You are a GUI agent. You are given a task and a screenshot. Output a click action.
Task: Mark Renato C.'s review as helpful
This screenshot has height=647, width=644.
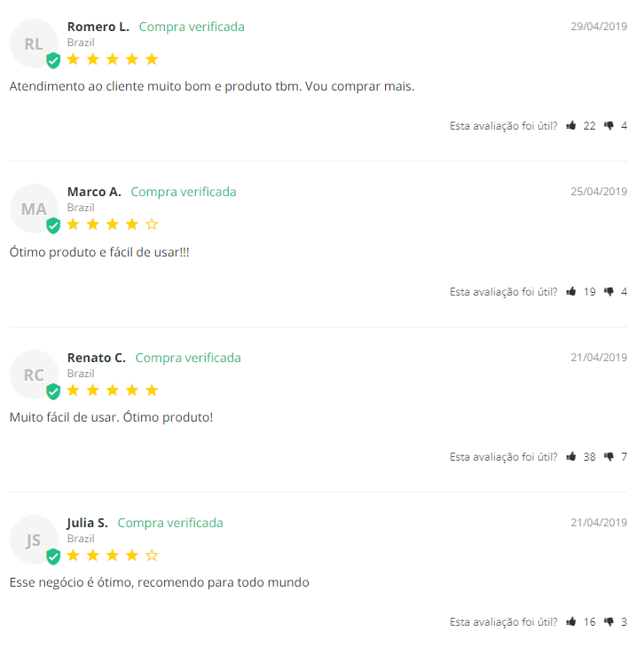click(571, 457)
